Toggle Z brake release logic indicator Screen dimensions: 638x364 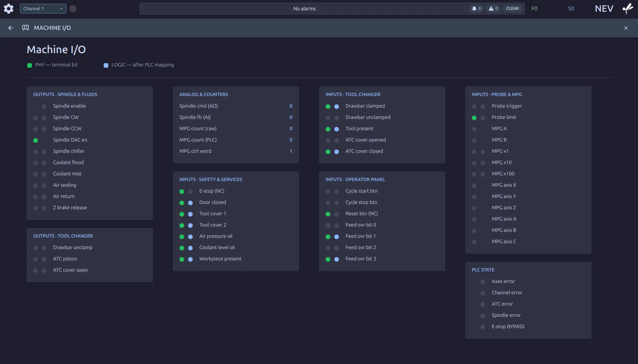(44, 208)
